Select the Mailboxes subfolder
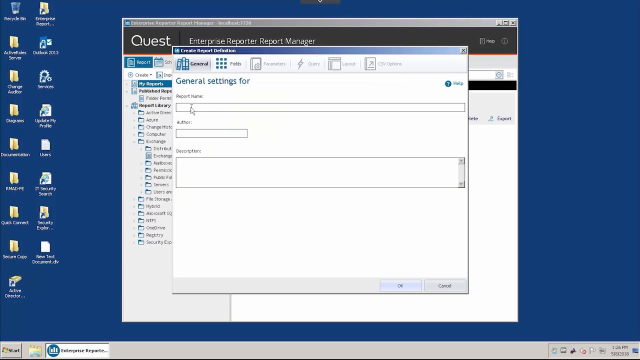 (x=159, y=163)
